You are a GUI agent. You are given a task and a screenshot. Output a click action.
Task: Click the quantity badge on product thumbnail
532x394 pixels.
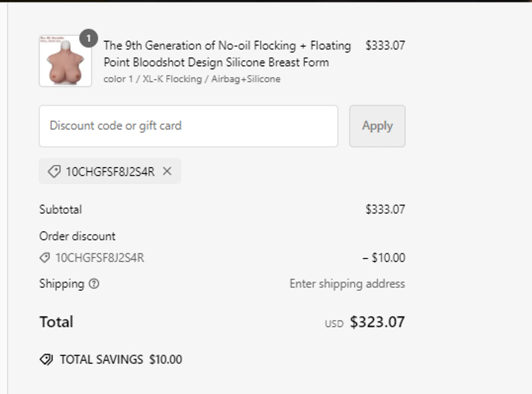point(88,38)
